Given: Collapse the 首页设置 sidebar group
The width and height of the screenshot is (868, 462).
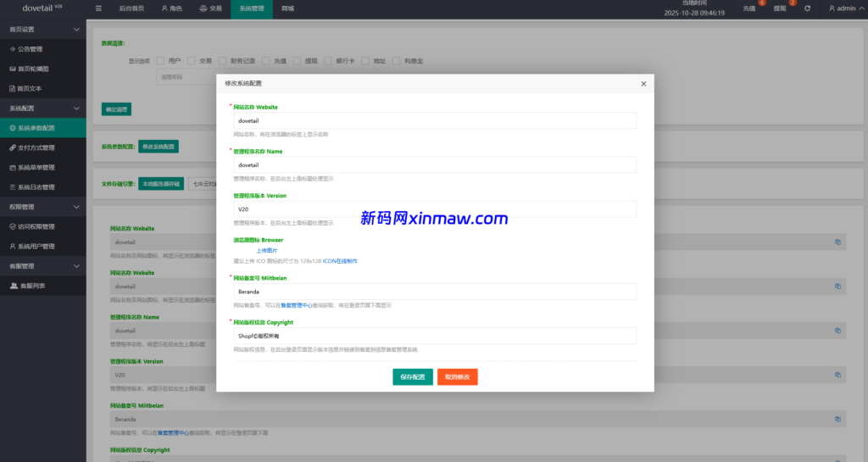Looking at the screenshot, I should pos(43,30).
